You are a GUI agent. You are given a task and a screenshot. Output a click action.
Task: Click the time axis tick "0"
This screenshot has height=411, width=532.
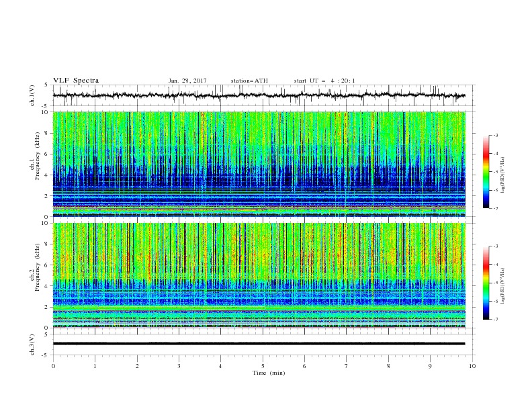53,366
